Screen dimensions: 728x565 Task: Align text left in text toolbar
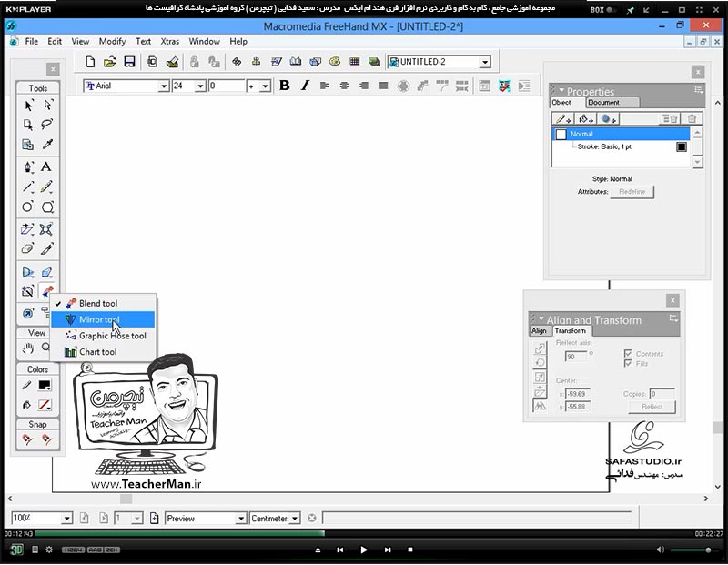click(325, 86)
